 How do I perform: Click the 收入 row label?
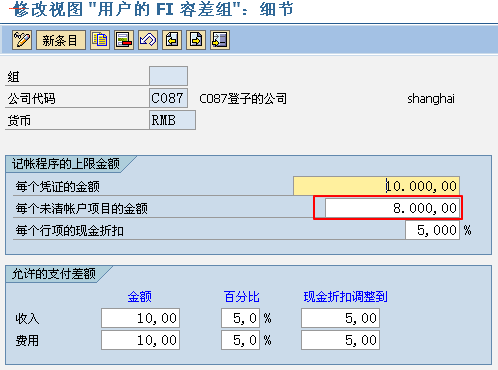(x=27, y=319)
